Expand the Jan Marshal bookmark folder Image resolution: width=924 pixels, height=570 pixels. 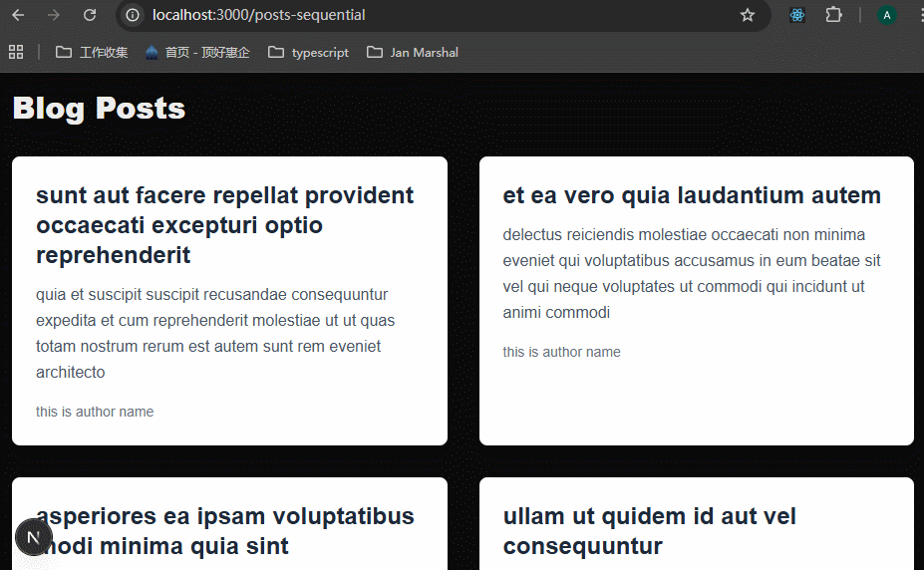tap(413, 52)
